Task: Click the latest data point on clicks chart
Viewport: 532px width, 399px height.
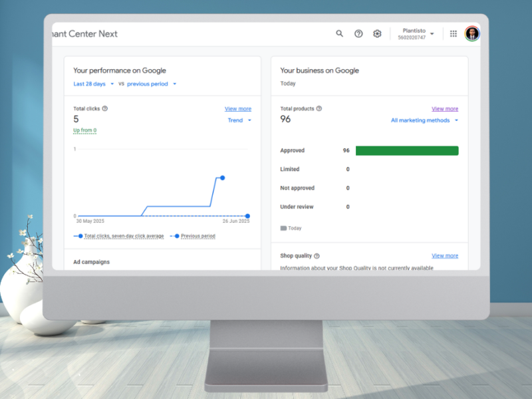Action: coord(223,178)
